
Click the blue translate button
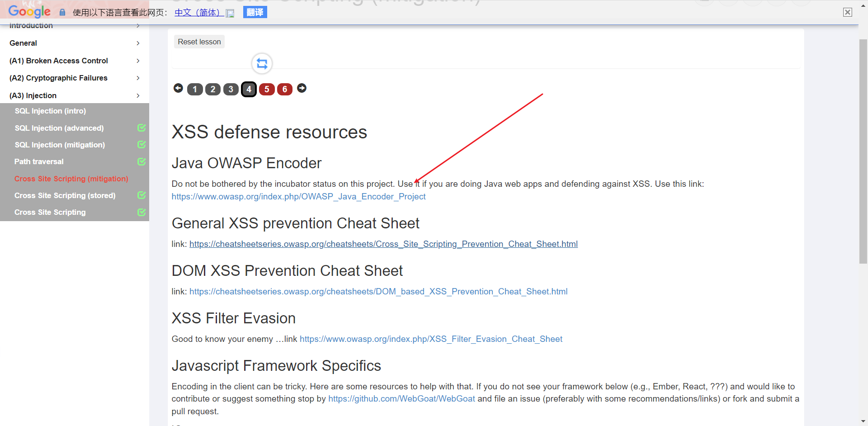pyautogui.click(x=255, y=12)
